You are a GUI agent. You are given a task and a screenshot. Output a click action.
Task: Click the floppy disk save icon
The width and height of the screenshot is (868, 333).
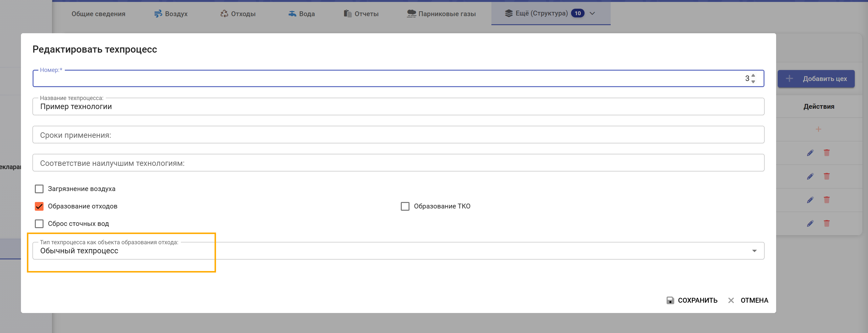(x=670, y=300)
